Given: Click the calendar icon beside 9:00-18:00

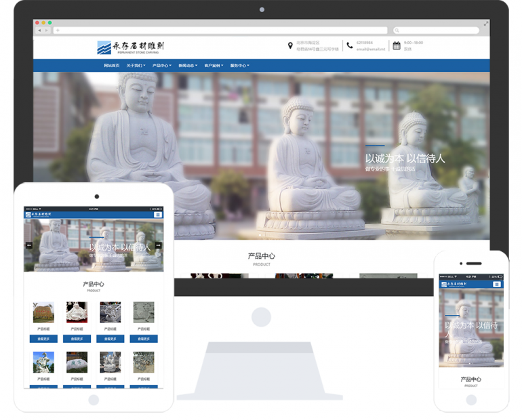Looking at the screenshot, I should coord(397,45).
